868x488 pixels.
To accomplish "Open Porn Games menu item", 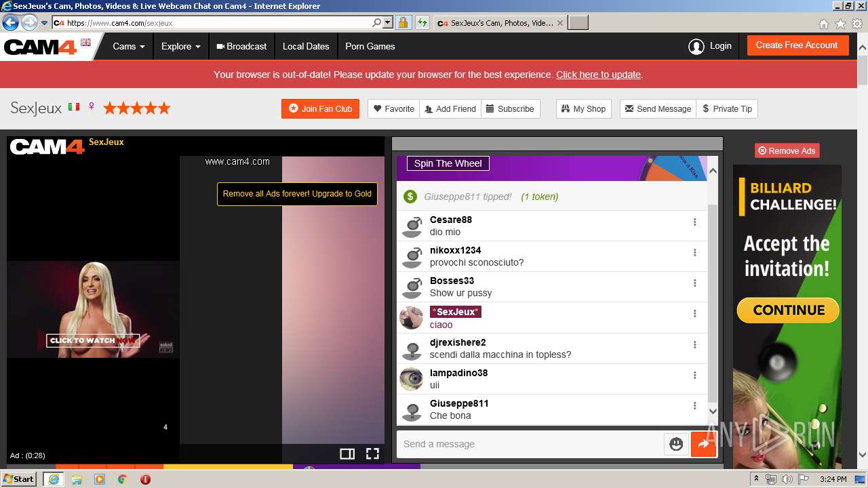I will pos(370,46).
